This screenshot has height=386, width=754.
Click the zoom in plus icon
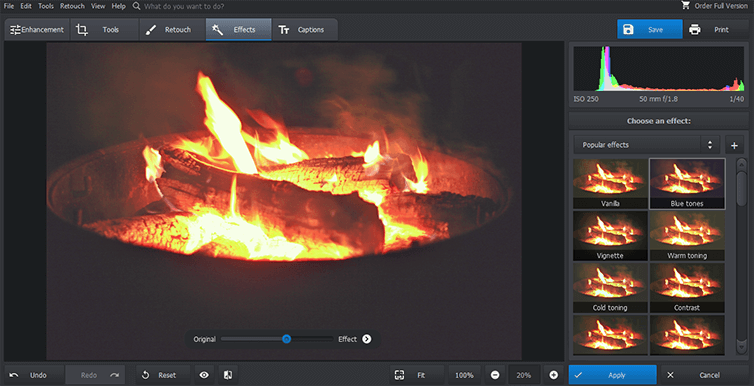click(x=553, y=375)
